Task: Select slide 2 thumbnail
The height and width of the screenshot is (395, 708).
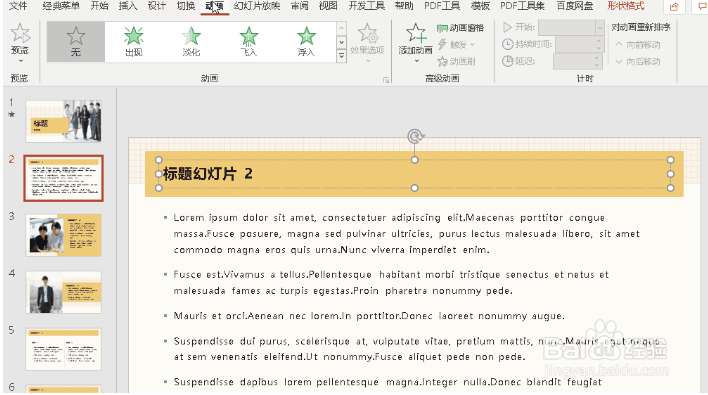Action: point(63,178)
